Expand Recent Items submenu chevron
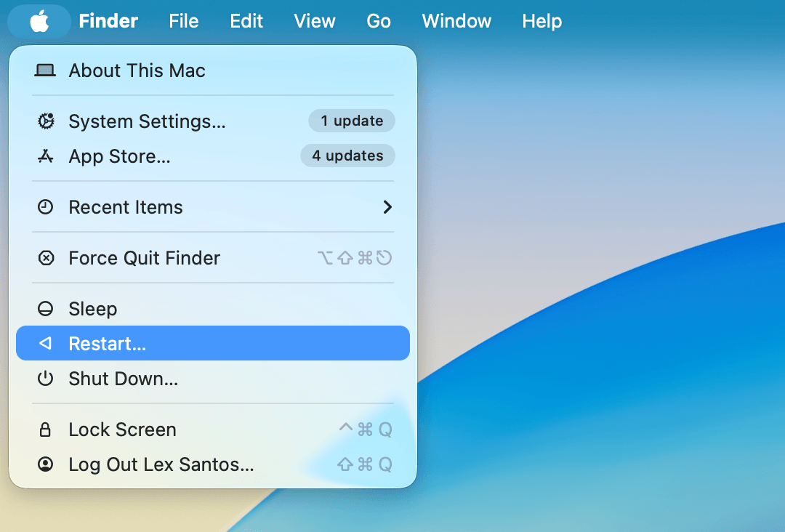 387,206
